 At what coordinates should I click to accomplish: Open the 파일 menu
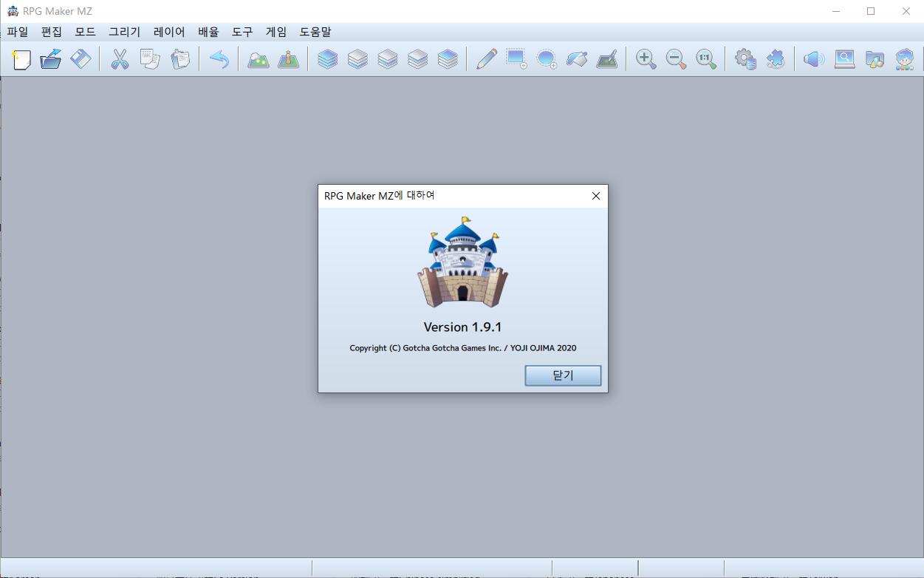tap(18, 32)
